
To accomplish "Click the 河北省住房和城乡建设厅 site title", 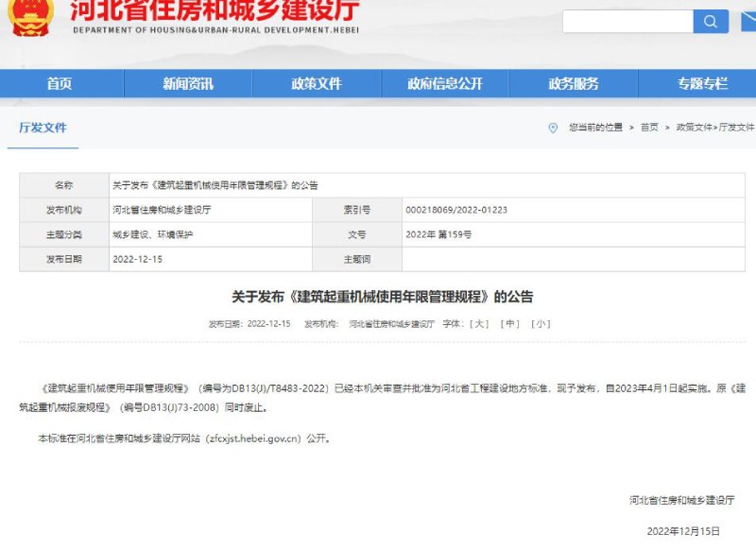I will 215,11.
